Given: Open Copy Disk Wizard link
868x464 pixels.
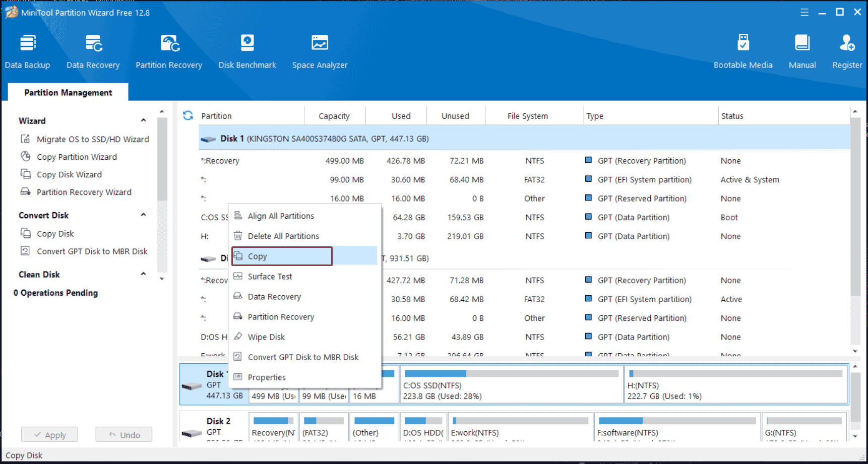Looking at the screenshot, I should 69,174.
